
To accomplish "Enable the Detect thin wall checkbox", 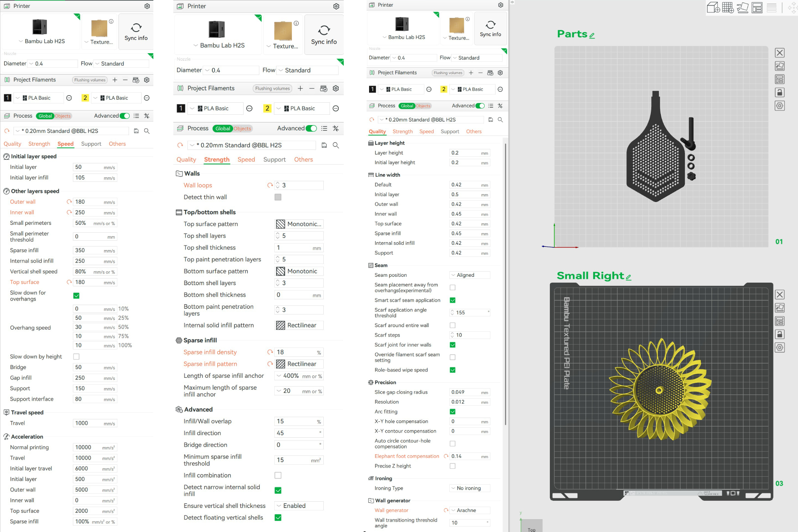I will pyautogui.click(x=278, y=197).
